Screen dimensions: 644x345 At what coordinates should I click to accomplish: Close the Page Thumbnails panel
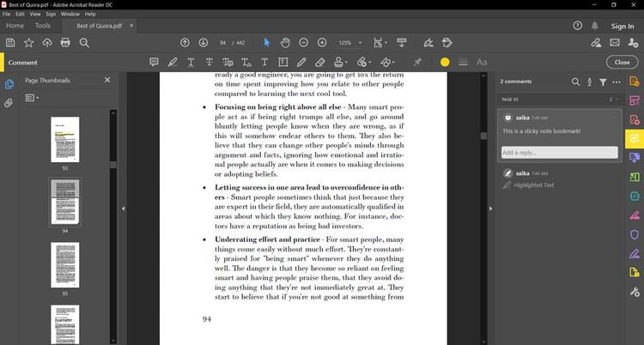[107, 80]
